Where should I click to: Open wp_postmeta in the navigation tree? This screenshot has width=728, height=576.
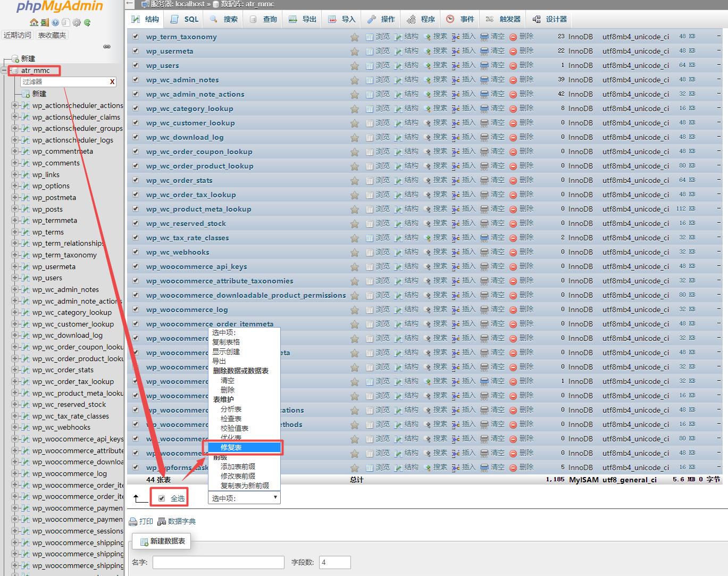pyautogui.click(x=54, y=197)
